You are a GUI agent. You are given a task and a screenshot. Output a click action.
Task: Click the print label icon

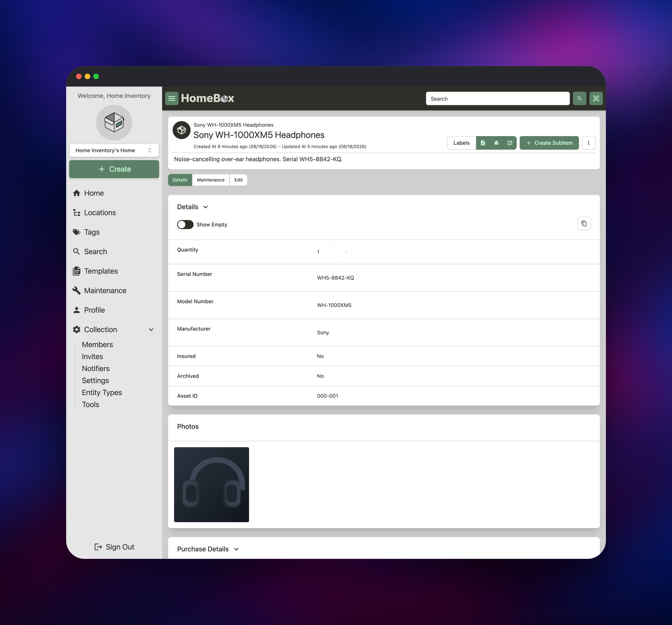pyautogui.click(x=496, y=143)
